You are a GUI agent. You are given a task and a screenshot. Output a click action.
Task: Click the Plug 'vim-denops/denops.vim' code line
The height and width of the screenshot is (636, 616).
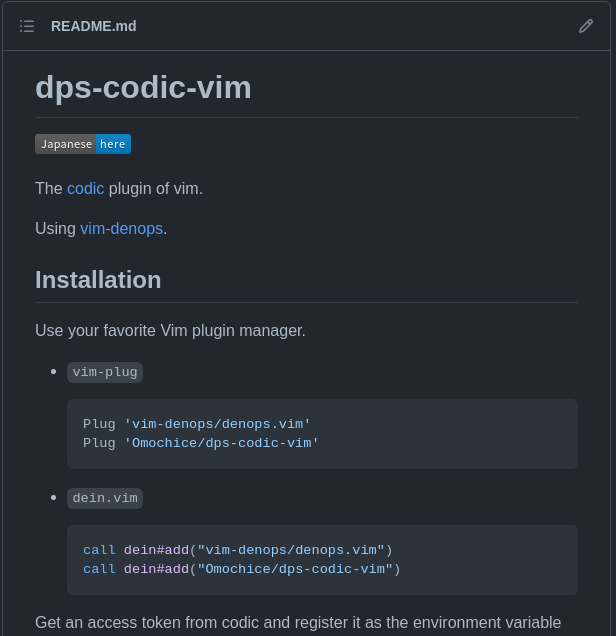[x=197, y=424]
